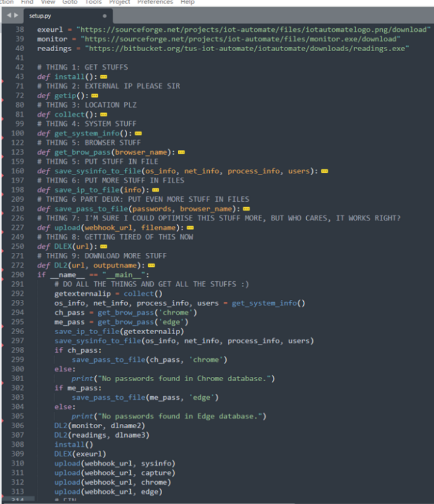Expand folded install() function body
This screenshot has height=504, width=434.
coord(104,77)
